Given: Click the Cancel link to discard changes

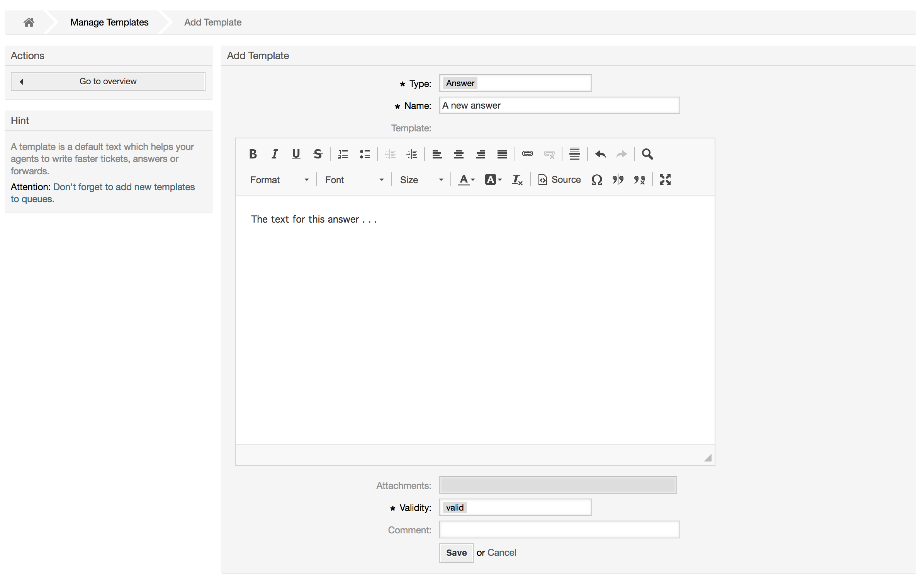Looking at the screenshot, I should click(502, 552).
